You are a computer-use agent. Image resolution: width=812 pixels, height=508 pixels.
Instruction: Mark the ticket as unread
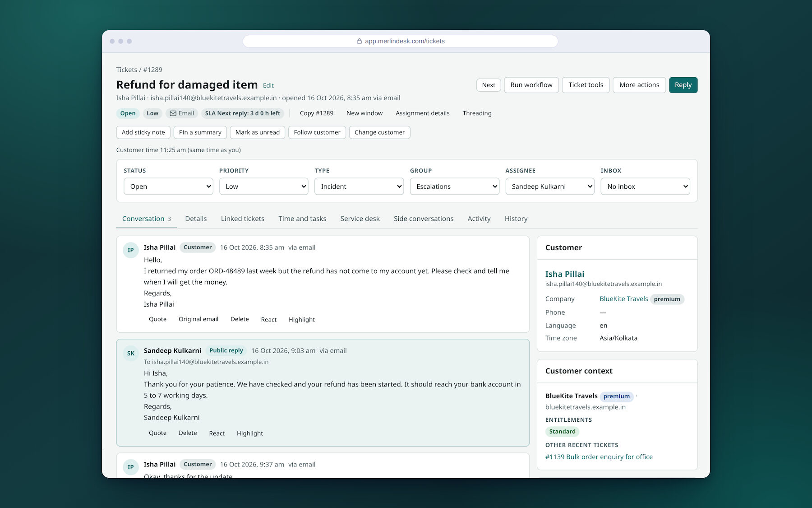click(x=258, y=132)
